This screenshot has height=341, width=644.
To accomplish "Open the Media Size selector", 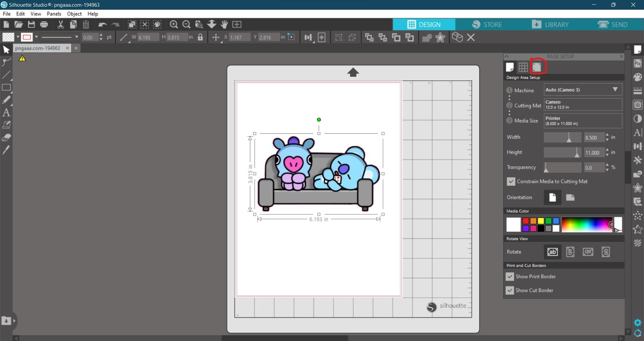I will click(x=583, y=121).
